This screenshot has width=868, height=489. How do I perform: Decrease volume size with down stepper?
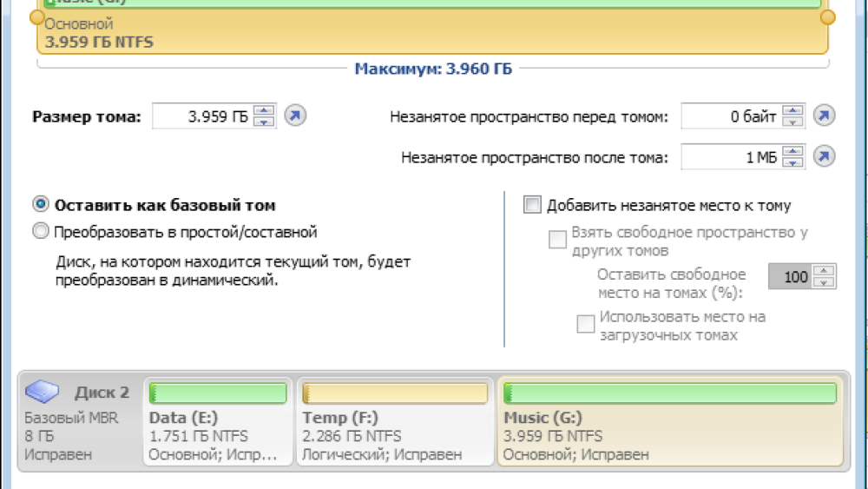click(265, 122)
